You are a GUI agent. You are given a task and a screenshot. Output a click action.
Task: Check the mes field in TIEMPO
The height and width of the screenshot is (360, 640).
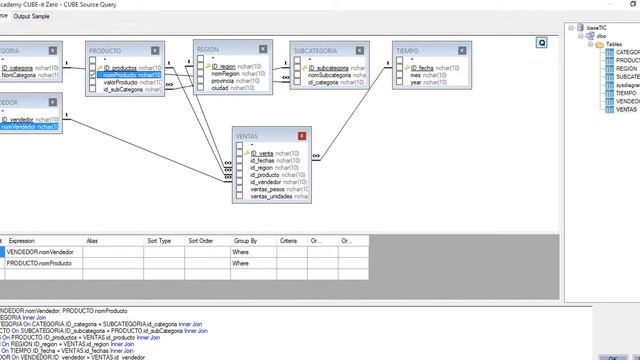pyautogui.click(x=400, y=75)
